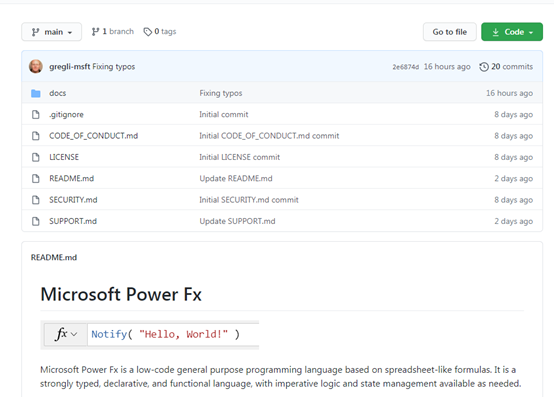Open the .gitignore file

click(66, 114)
